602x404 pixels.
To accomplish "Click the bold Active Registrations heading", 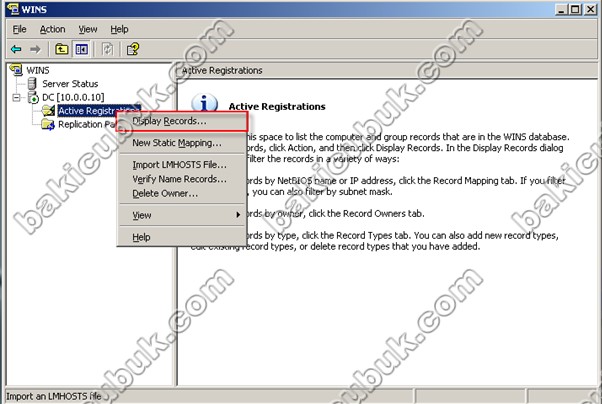I will (x=277, y=107).
